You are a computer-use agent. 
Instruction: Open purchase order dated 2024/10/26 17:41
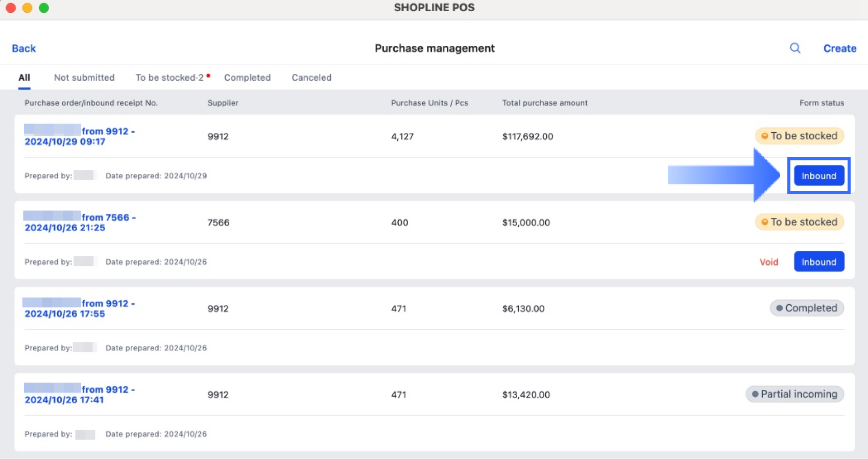click(x=79, y=395)
